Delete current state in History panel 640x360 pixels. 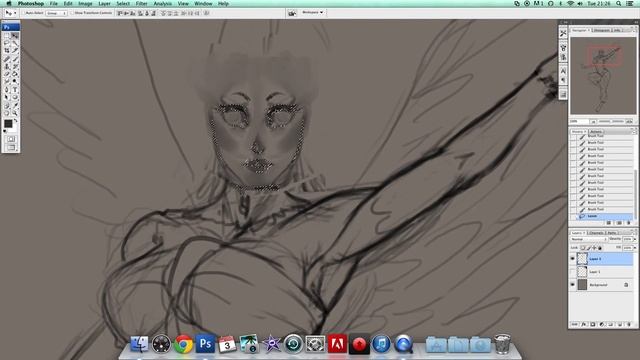coord(629,223)
